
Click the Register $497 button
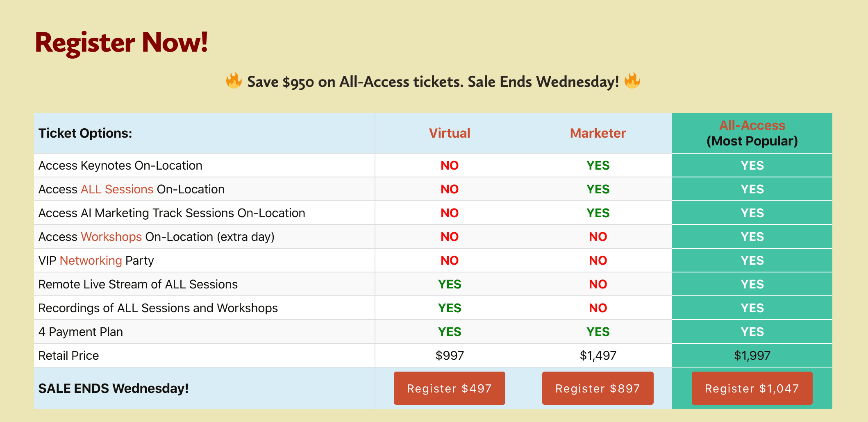[x=449, y=388]
